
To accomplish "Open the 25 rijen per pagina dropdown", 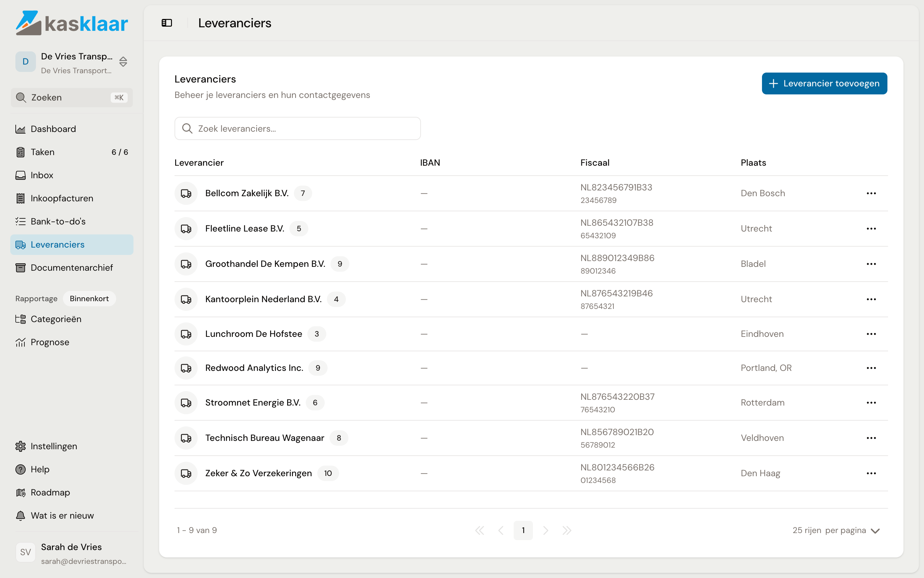I will coord(836,530).
